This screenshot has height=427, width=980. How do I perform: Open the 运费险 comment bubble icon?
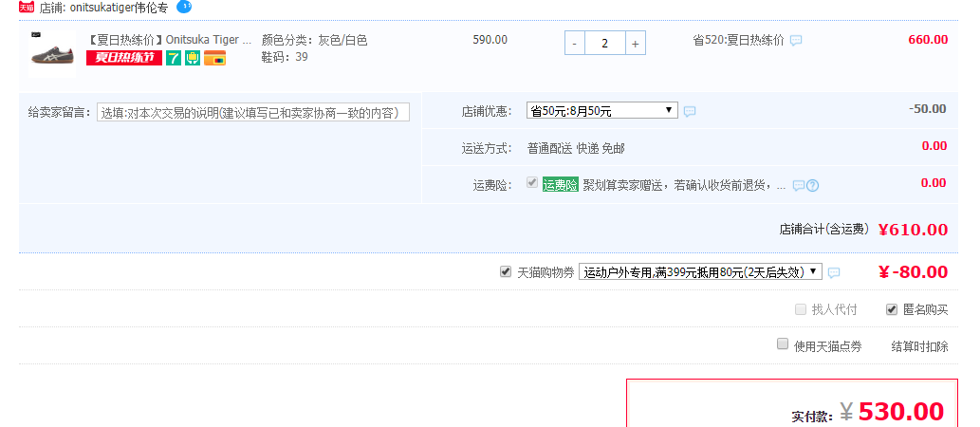pyautogui.click(x=798, y=186)
